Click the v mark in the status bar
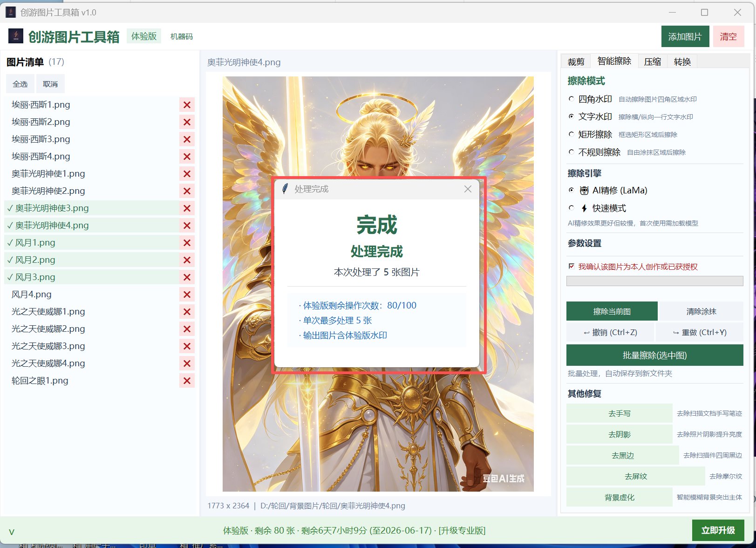The image size is (756, 548). point(12,532)
